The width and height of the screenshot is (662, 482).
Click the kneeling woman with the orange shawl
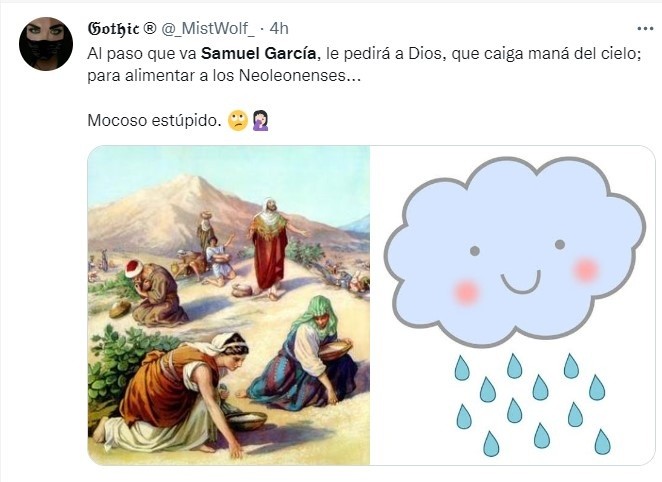tap(175, 395)
